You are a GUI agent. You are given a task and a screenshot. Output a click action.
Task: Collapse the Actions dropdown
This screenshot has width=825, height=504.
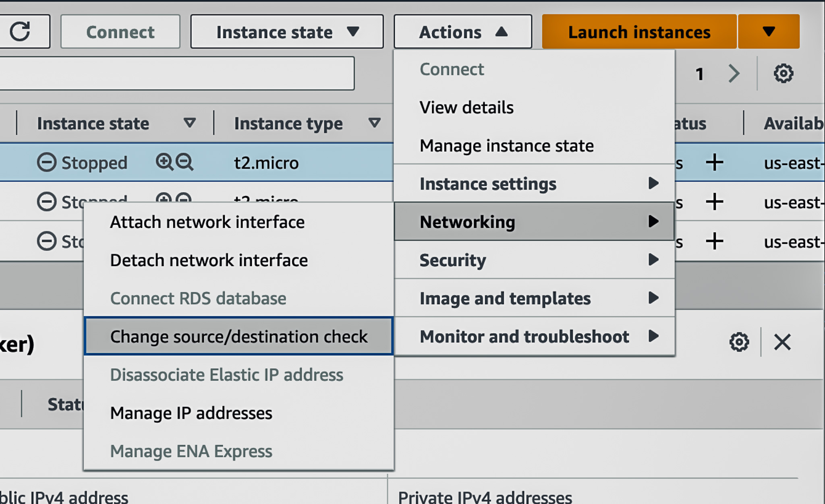coord(462,32)
